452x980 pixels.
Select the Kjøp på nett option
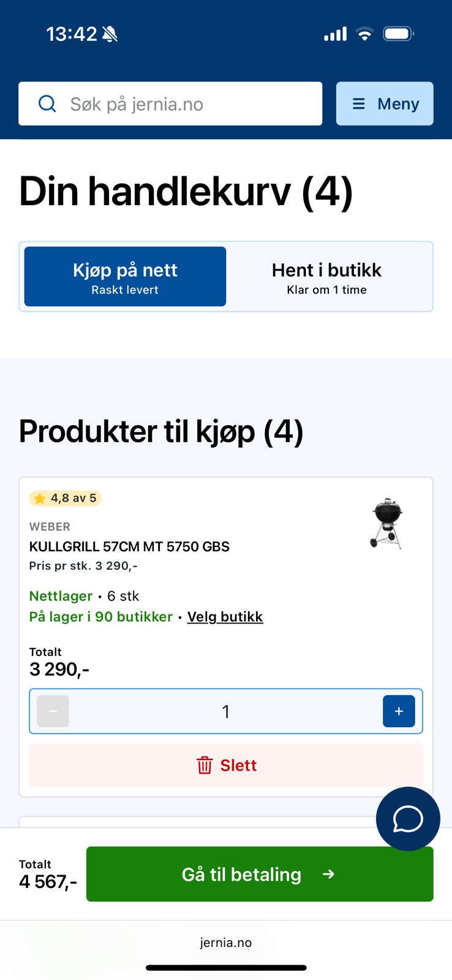(x=125, y=276)
